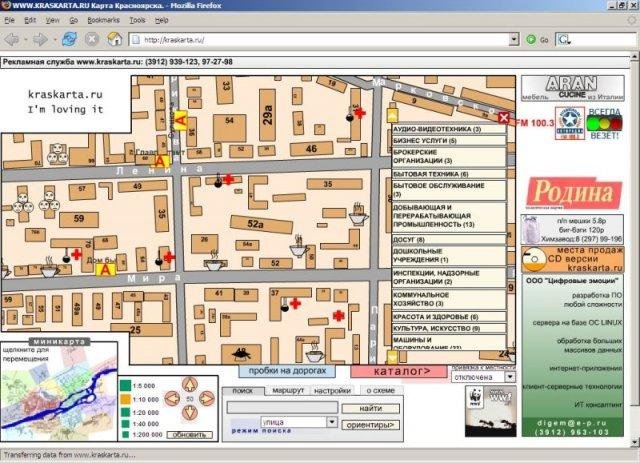Viewport: 640px width, 463px height.
Task: Open the Home page icon
Action: click(x=115, y=39)
